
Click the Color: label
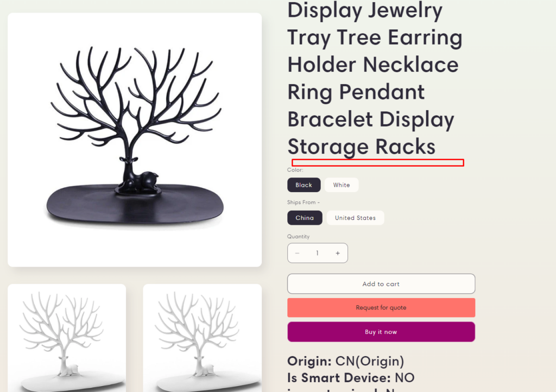[x=295, y=170]
